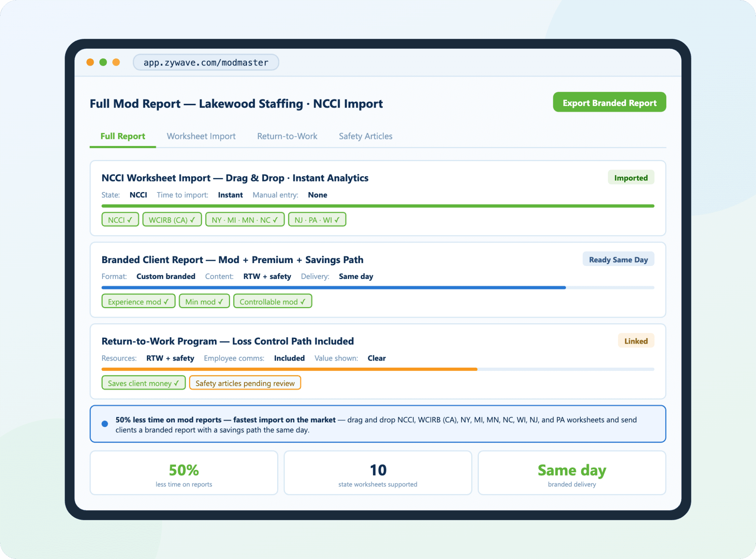Click the blue bullet in the info banner
756x559 pixels.
[x=105, y=424]
